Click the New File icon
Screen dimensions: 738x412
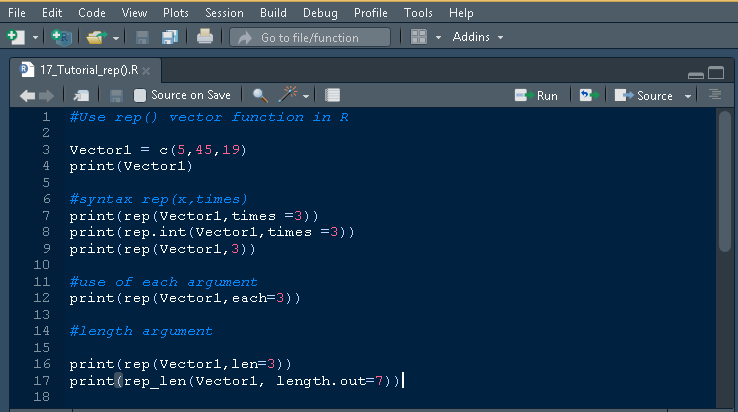[x=16, y=37]
